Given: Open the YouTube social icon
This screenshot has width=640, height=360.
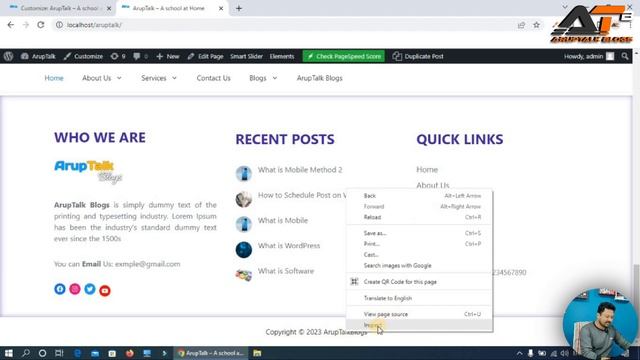Looking at the screenshot, I should tap(105, 290).
